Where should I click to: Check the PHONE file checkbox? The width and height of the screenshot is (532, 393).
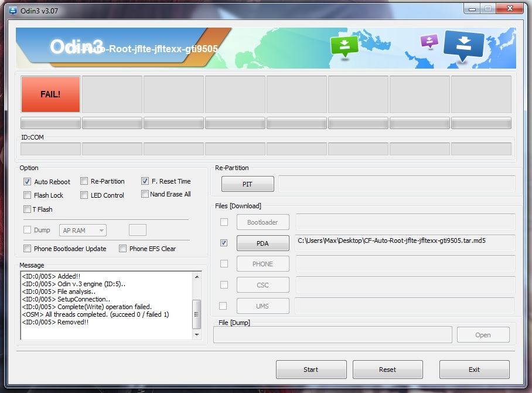point(224,264)
